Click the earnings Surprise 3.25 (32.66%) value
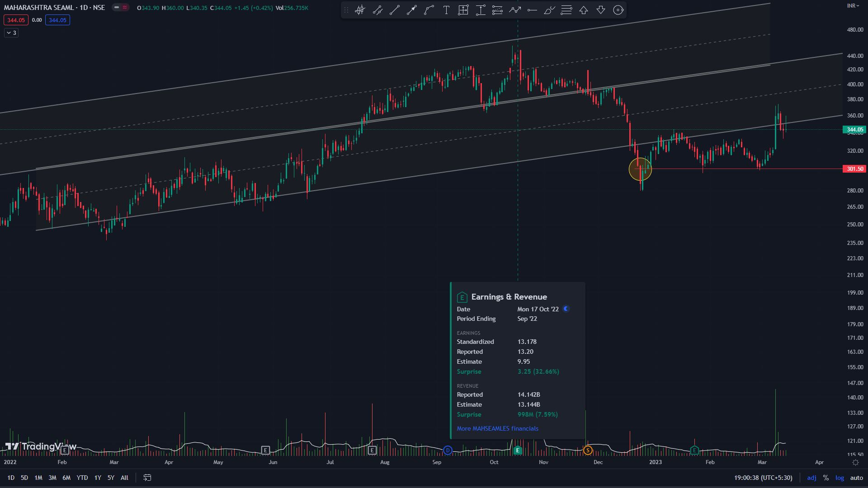 [538, 371]
